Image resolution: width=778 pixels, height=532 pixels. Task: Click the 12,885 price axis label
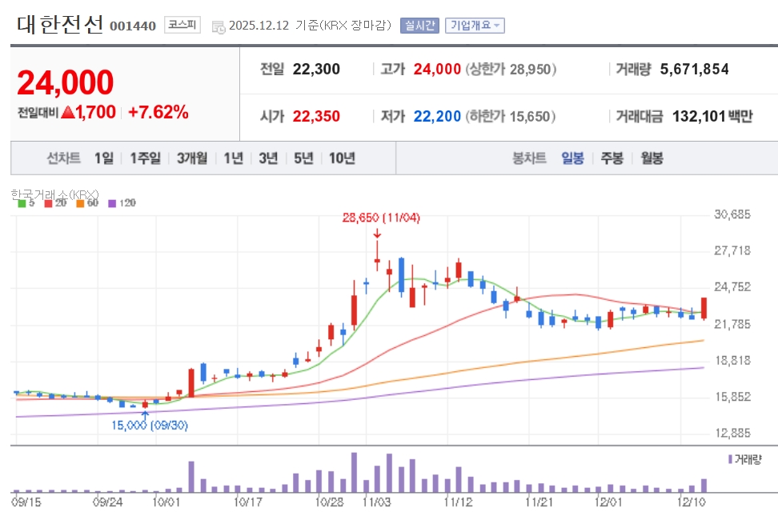click(x=732, y=434)
